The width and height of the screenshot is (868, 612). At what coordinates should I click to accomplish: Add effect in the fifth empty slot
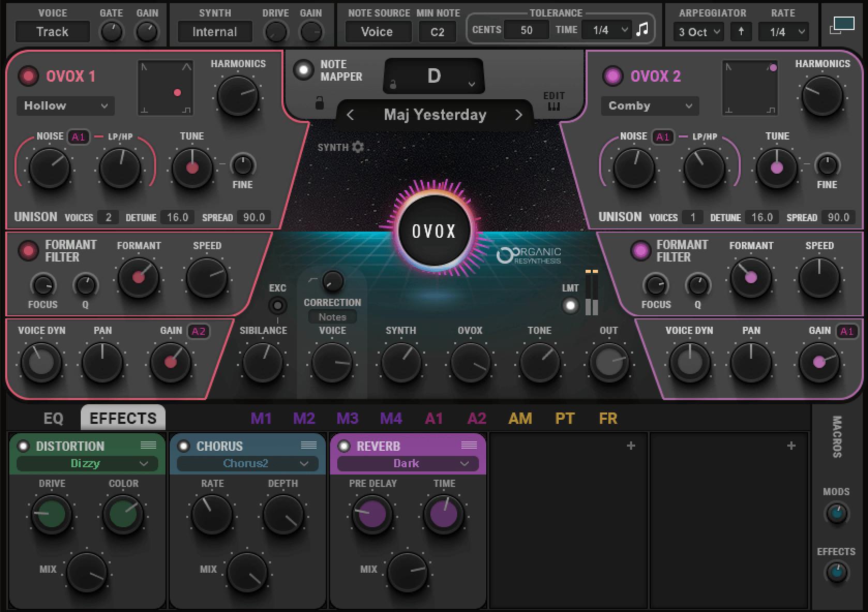pos(791,446)
